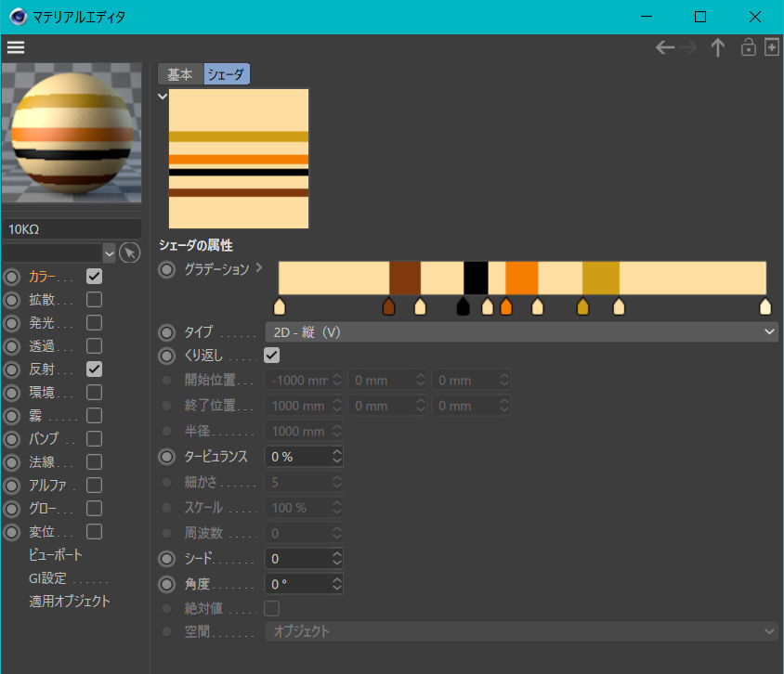Open the 適用オブジェクト section
The image size is (784, 674).
click(69, 602)
